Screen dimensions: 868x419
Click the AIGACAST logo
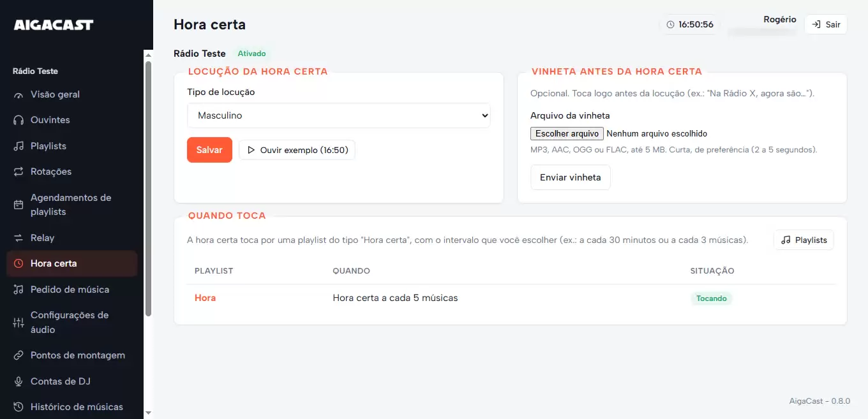click(54, 25)
